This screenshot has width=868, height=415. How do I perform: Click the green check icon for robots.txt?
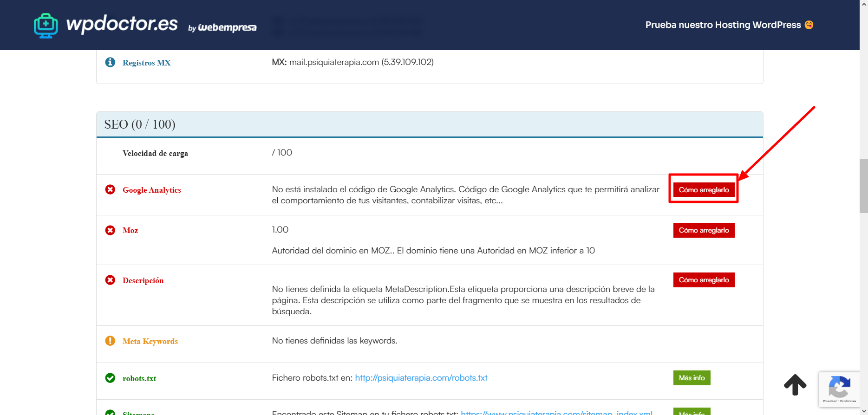[x=110, y=378]
